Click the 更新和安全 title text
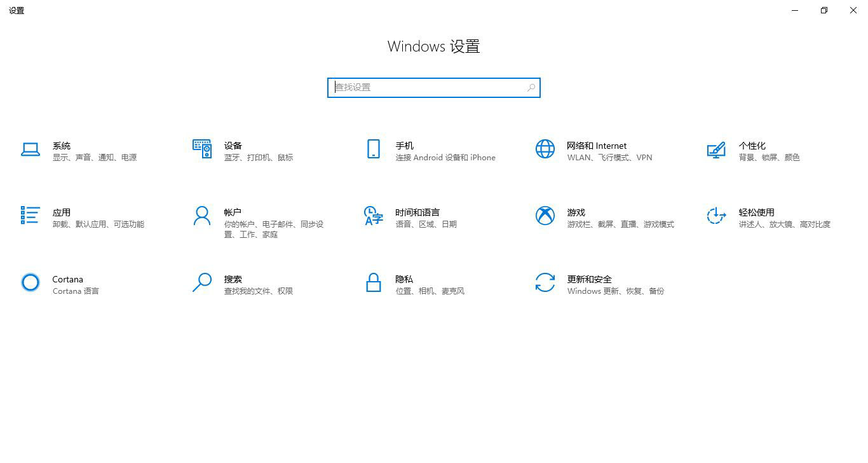This screenshot has height=463, width=868. click(x=590, y=279)
